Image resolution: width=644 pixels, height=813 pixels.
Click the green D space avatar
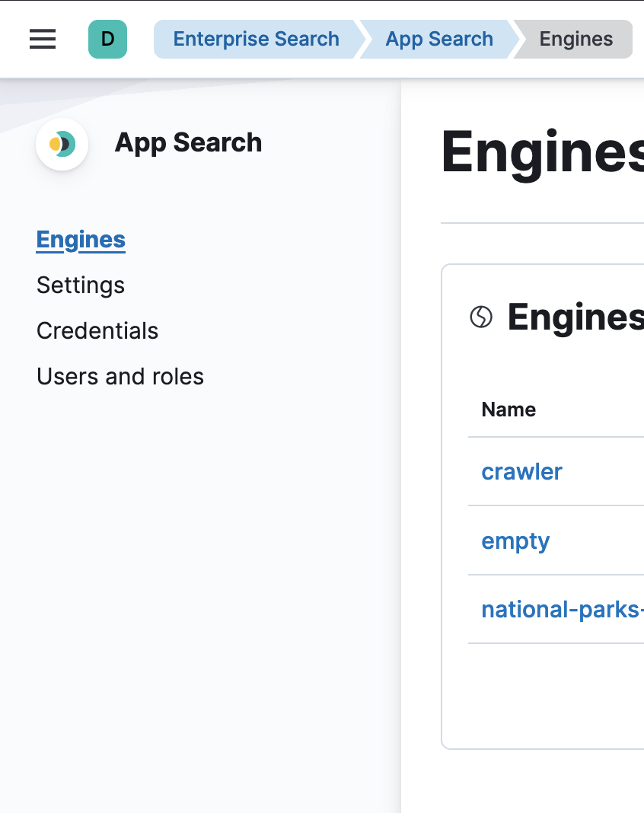[x=107, y=39]
